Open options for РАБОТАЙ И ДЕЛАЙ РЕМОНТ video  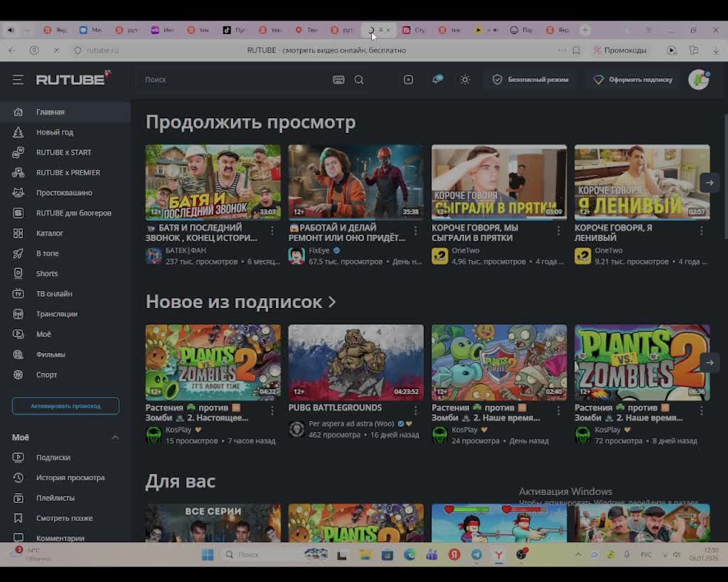click(415, 231)
